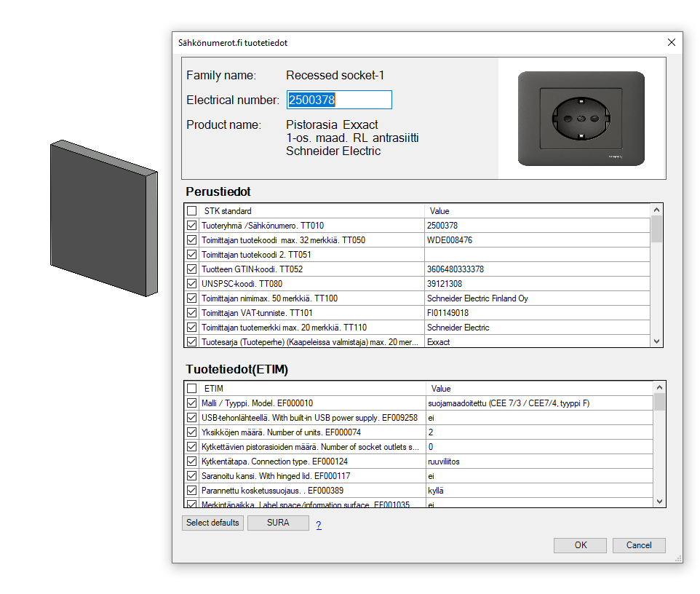The width and height of the screenshot is (700, 594).
Task: Close the Sähkönumerot.fi tuotetiedot dialog
Action: pyautogui.click(x=672, y=42)
